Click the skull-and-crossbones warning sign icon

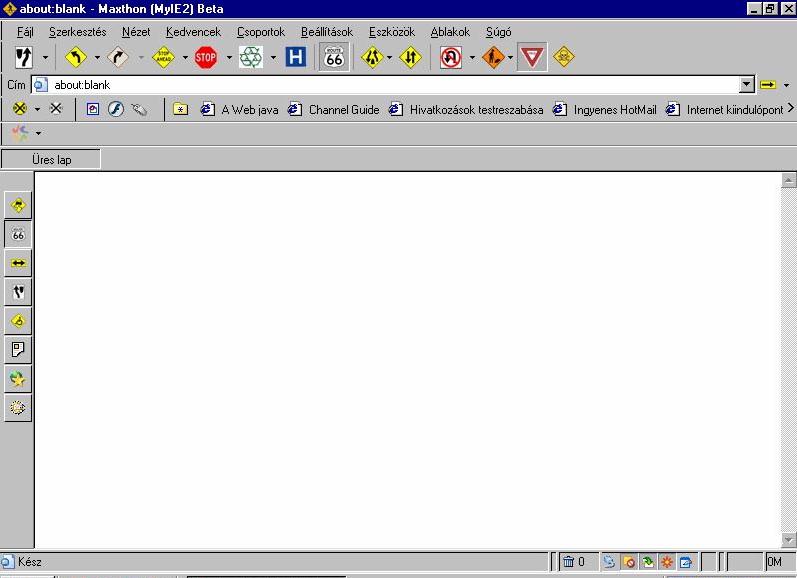564,57
